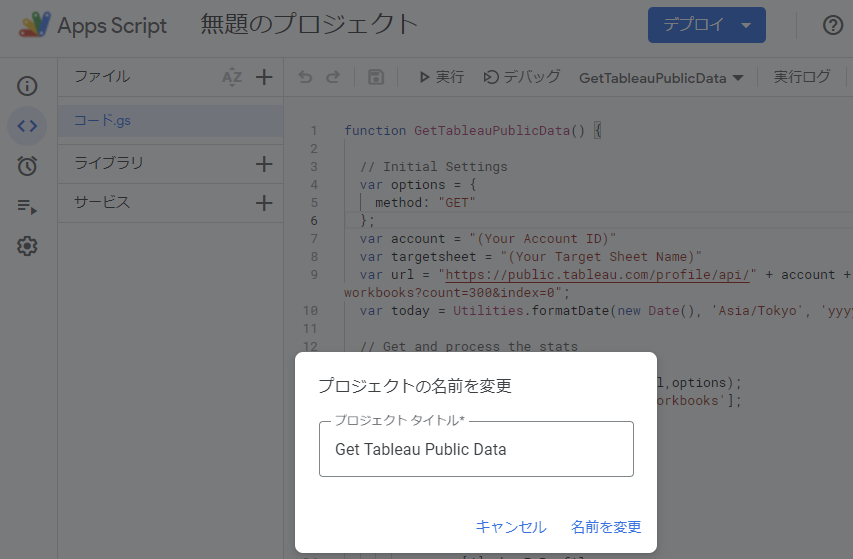853x559 pixels.
Task: Select the コード.gs file
Action: click(x=170, y=121)
